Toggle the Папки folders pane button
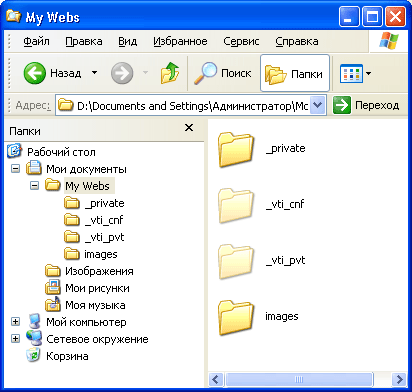This screenshot has width=412, height=392. coord(295,73)
